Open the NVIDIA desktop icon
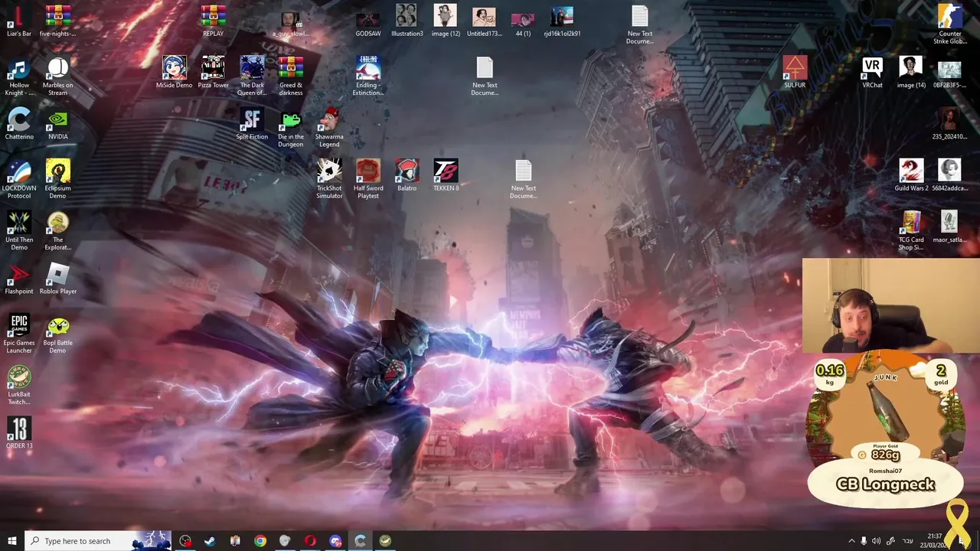Image resolution: width=980 pixels, height=551 pixels. click(58, 124)
